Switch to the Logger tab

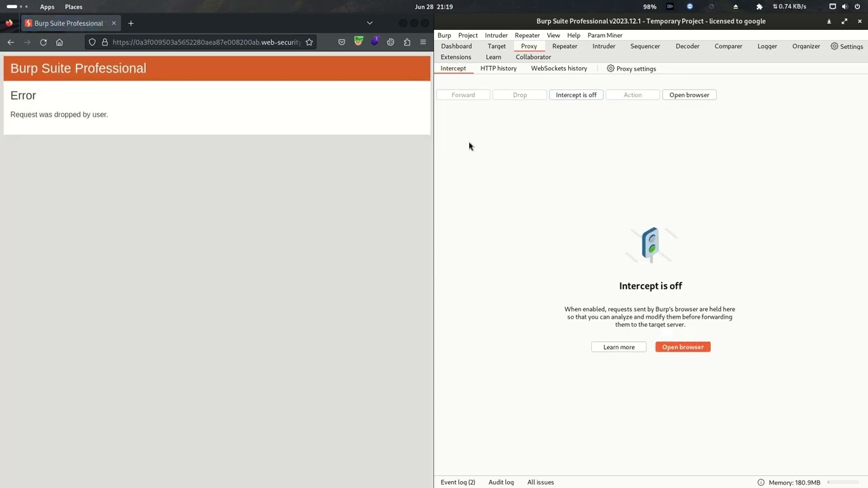(767, 46)
